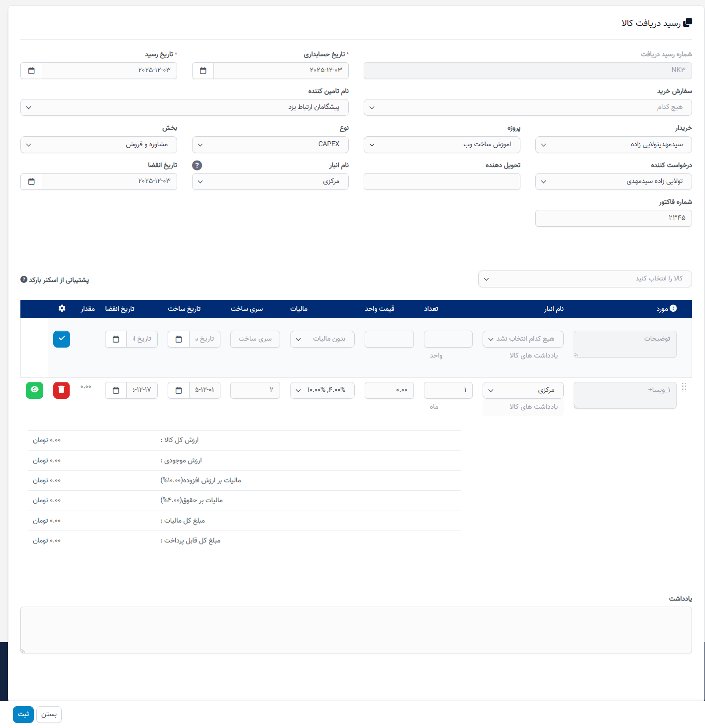Click info icon next to مورد header
This screenshot has height=728, width=705.
(x=673, y=308)
